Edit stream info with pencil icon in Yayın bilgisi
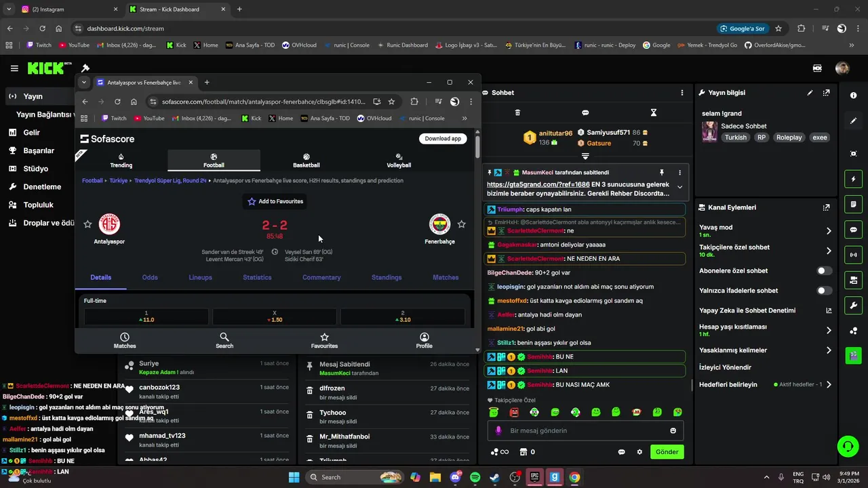The height and width of the screenshot is (488, 868). (810, 92)
